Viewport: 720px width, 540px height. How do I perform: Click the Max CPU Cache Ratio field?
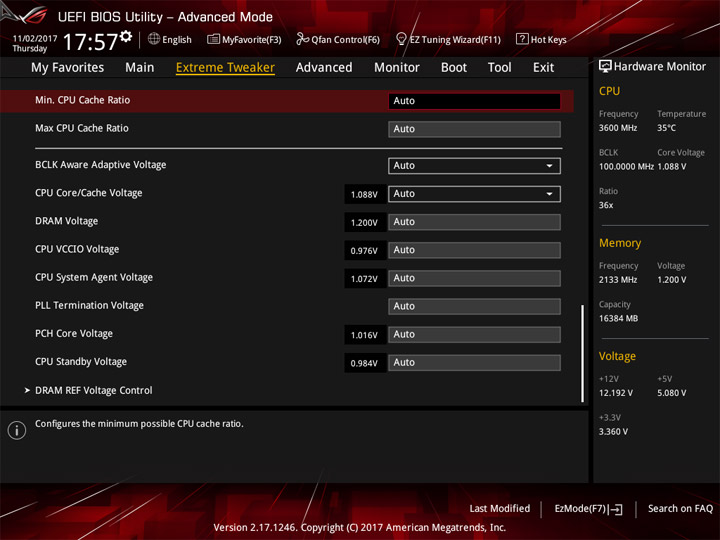[474, 129]
